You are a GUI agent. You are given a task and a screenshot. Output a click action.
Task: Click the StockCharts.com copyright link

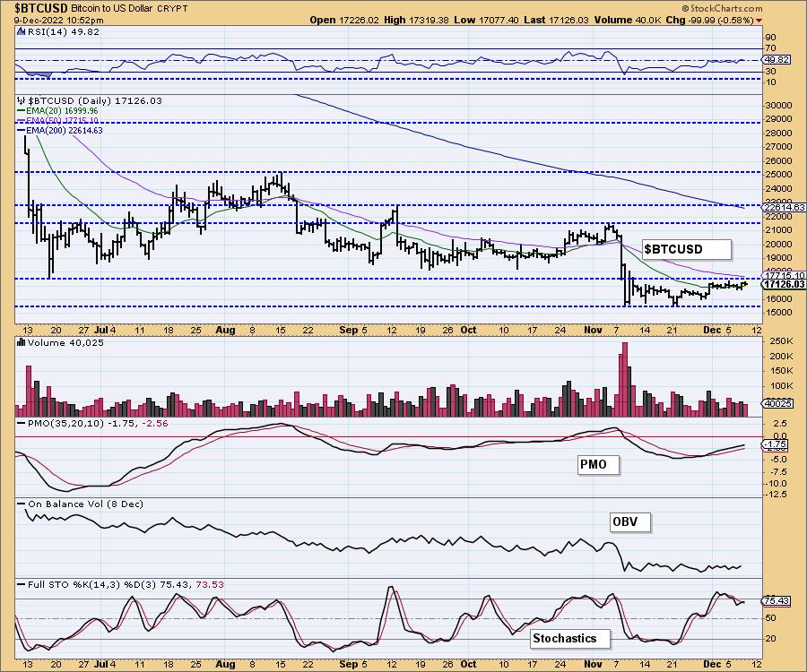coord(722,8)
